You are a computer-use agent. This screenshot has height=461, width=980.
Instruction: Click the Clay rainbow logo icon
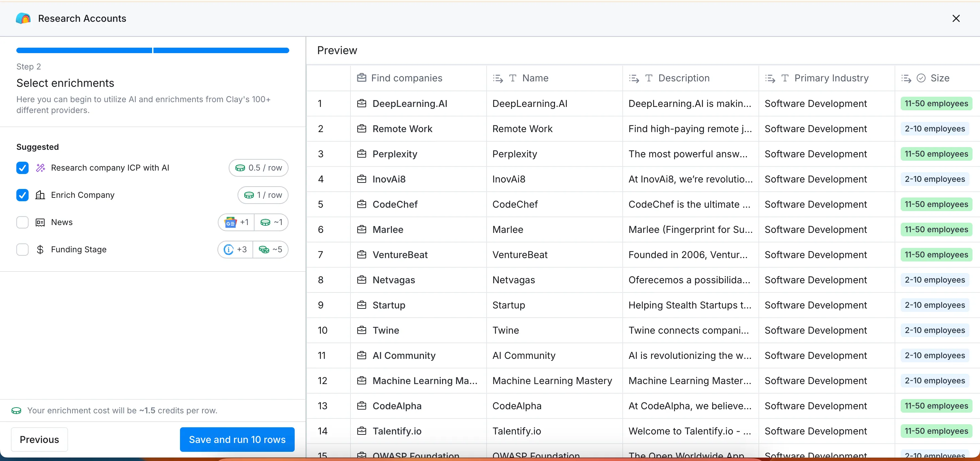tap(23, 18)
